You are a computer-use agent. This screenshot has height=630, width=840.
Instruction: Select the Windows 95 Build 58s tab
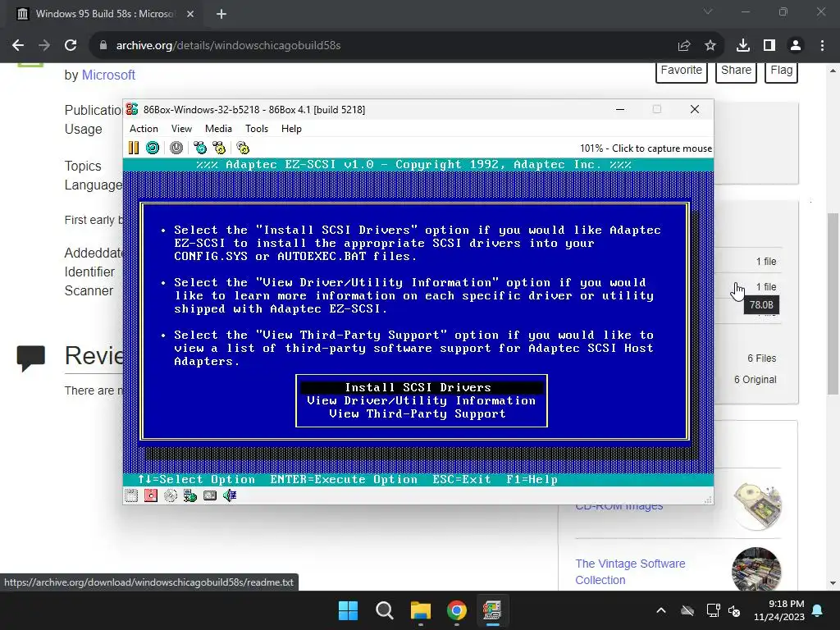click(x=105, y=14)
